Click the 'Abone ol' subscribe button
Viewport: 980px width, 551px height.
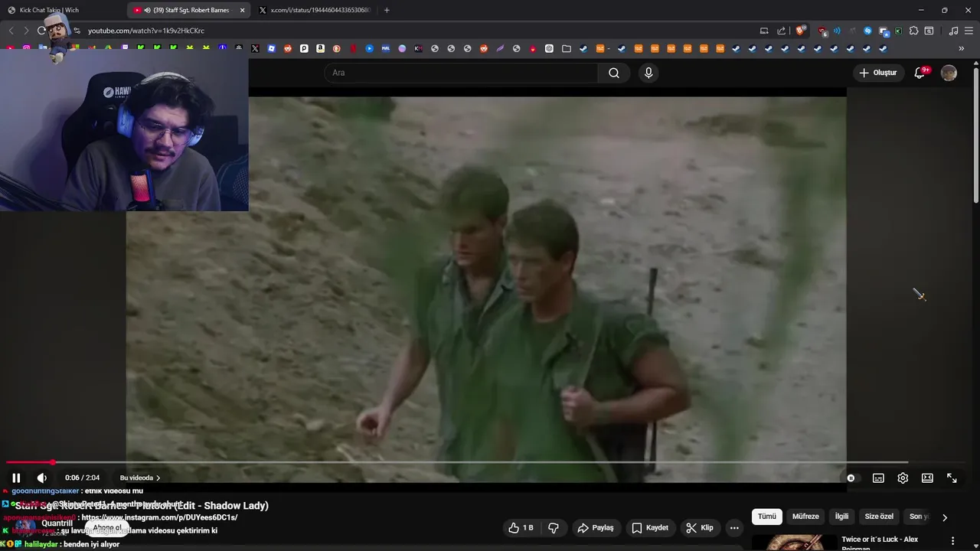pos(107,527)
